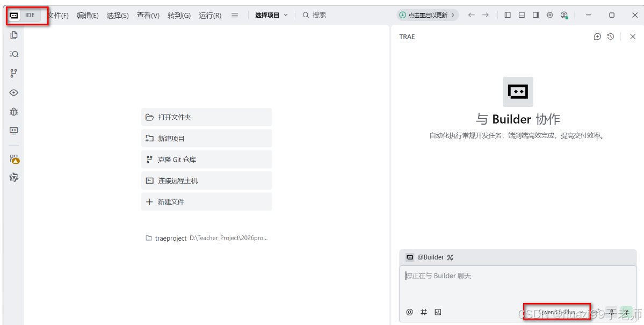Click the bottom-most icon in the left activity bar
This screenshot has width=644, height=325.
click(x=14, y=177)
